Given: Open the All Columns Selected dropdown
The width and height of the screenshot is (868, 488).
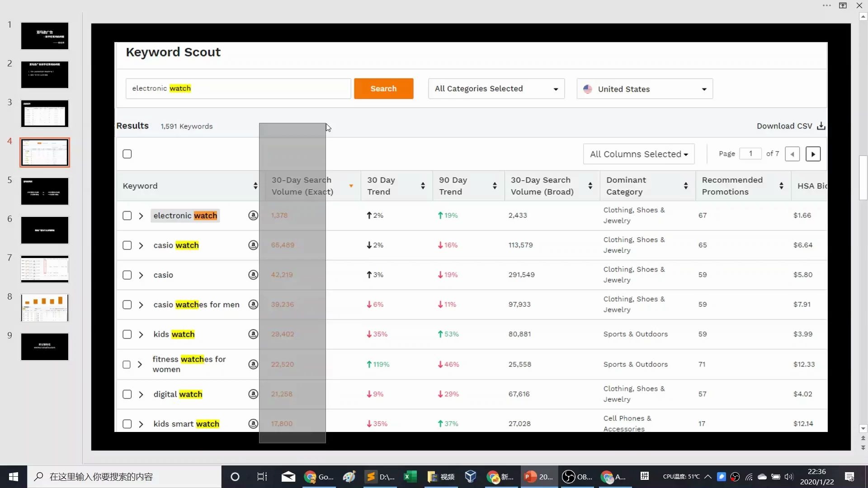Looking at the screenshot, I should tap(639, 154).
